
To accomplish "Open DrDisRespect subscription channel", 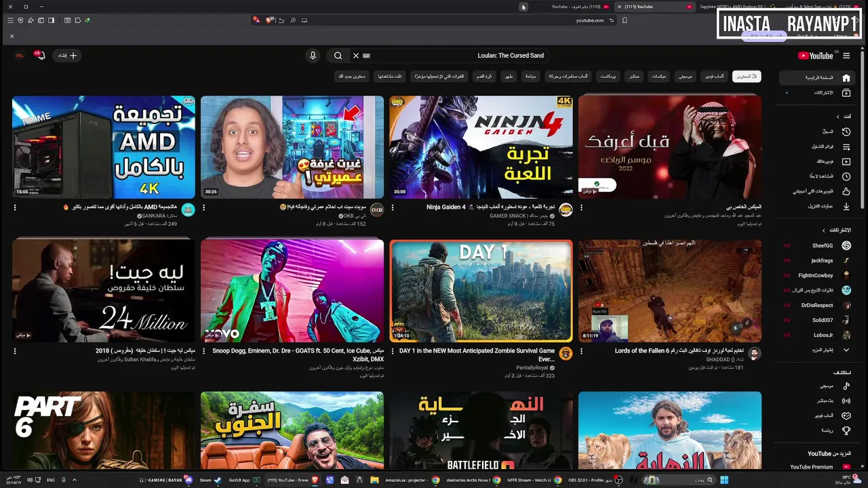I will [x=817, y=305].
